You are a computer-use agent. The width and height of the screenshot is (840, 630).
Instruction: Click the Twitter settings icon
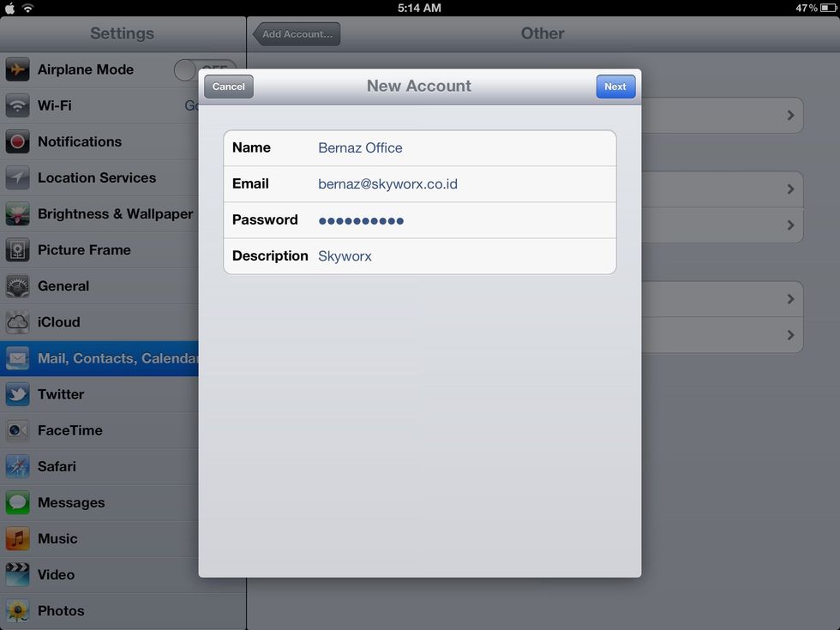(17, 394)
